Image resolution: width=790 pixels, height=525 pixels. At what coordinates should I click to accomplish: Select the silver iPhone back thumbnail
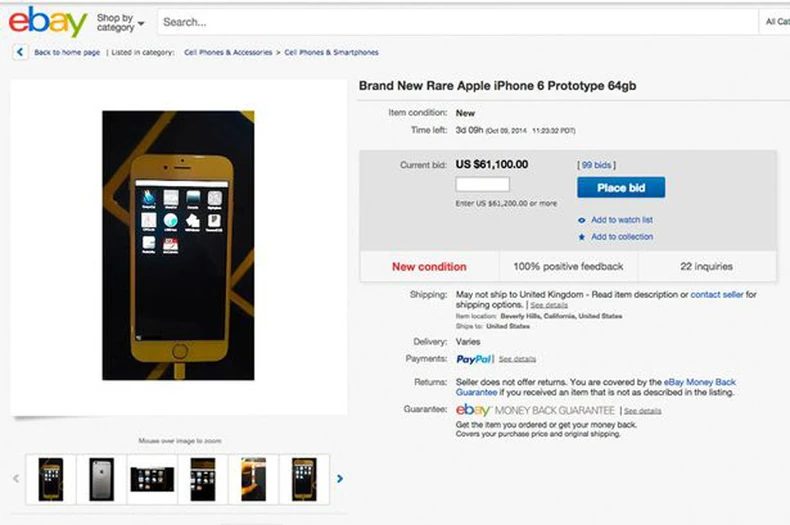tap(101, 479)
